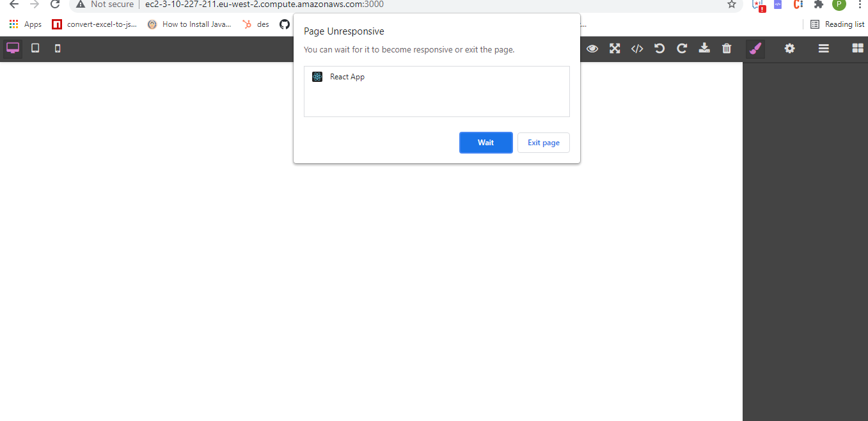Open the Extensions puzzle menu

(x=818, y=4)
